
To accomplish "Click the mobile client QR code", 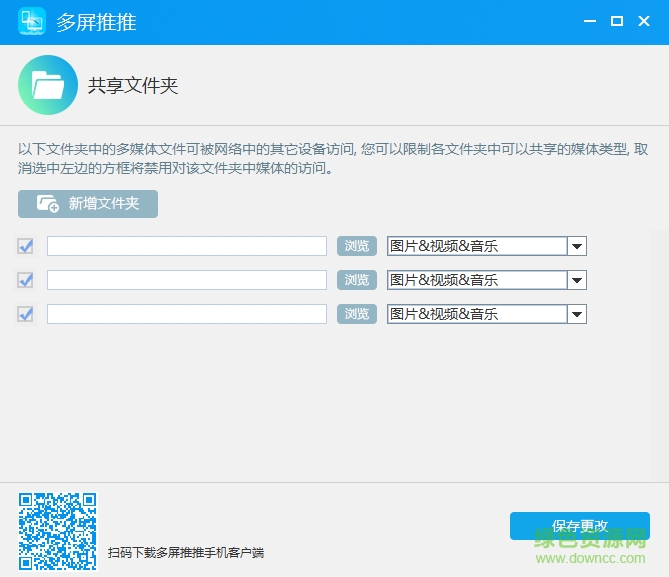I will click(x=57, y=531).
